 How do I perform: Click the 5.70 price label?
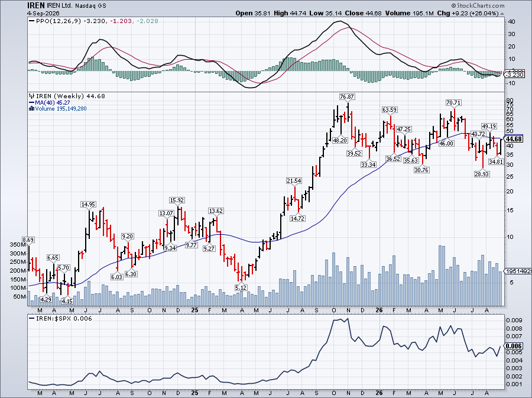(x=63, y=267)
